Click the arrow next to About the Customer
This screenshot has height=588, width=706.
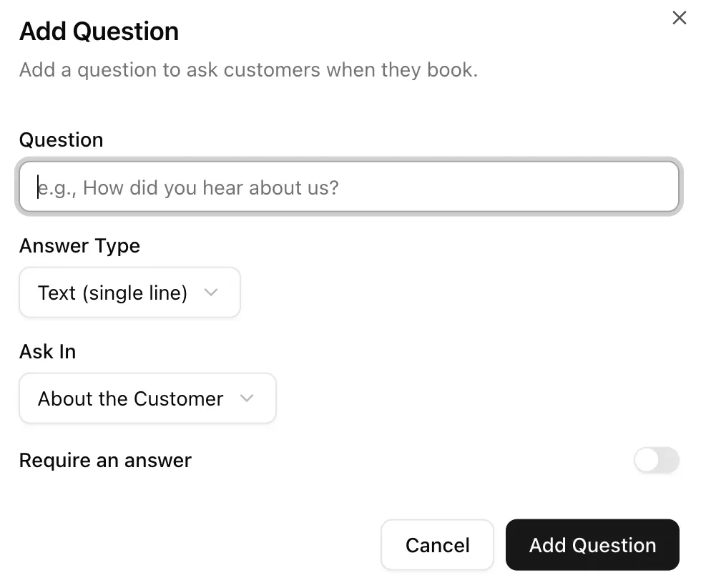[x=247, y=399]
